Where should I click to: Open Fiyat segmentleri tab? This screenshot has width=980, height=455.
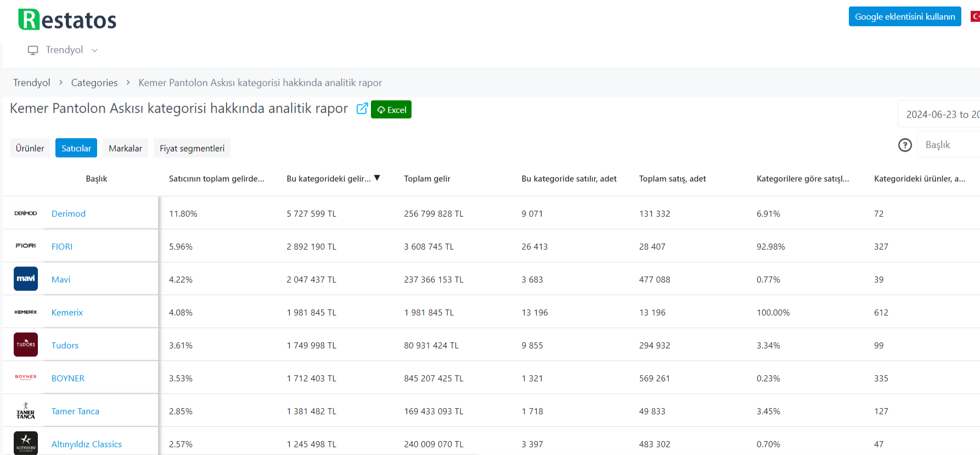pos(192,148)
